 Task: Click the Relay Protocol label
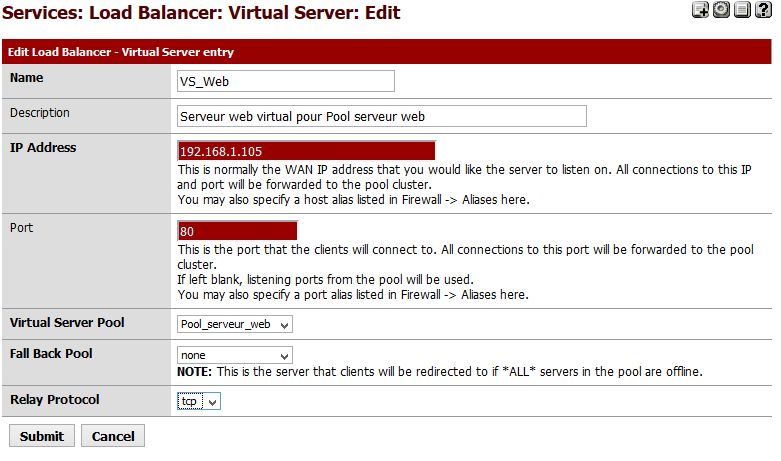click(54, 400)
